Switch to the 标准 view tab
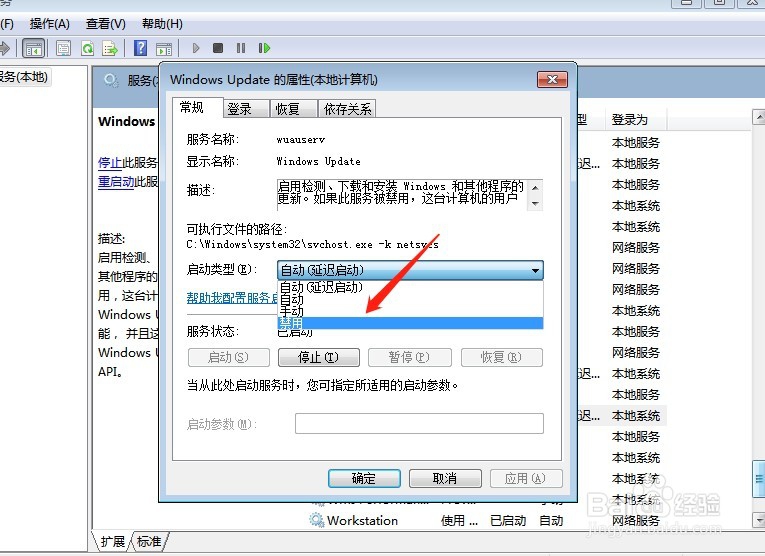765x556 pixels. tap(149, 541)
